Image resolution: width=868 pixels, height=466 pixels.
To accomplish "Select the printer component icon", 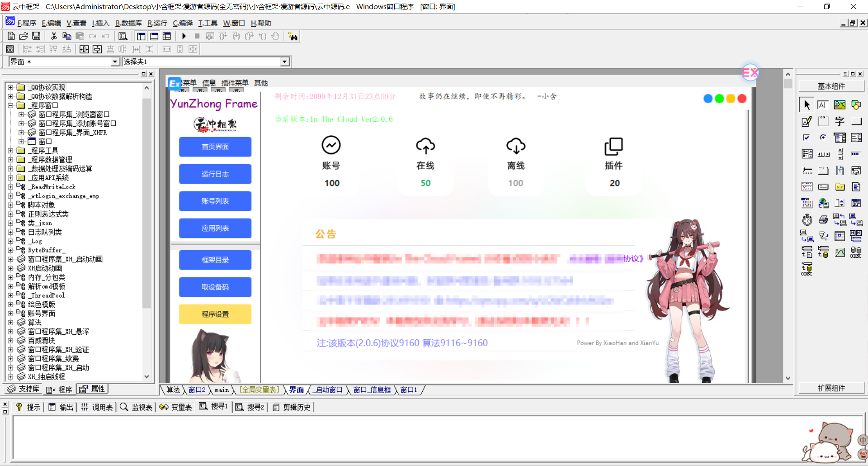I will coord(823,220).
